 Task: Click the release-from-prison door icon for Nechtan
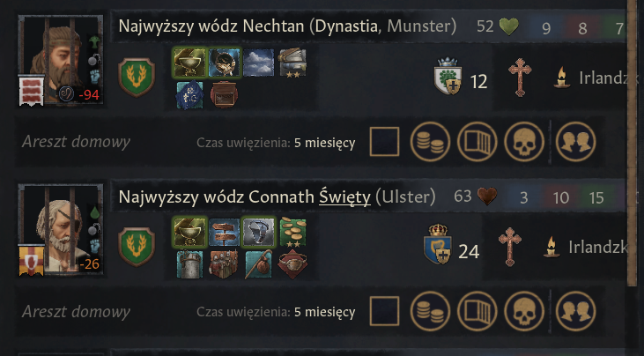click(x=477, y=142)
